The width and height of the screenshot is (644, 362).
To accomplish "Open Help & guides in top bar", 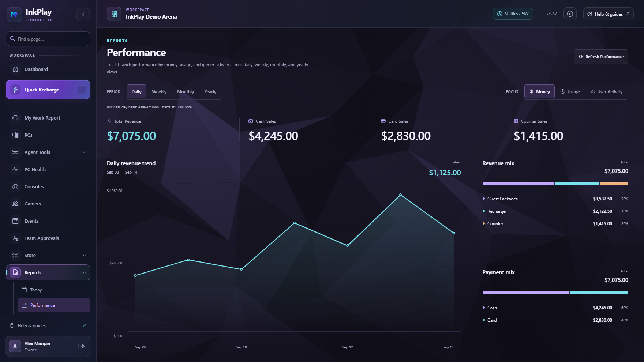I will [608, 14].
